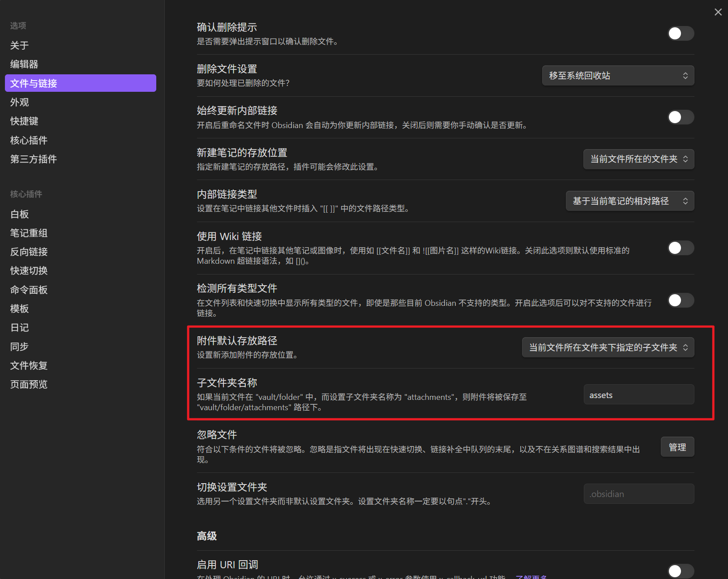The width and height of the screenshot is (728, 579).
Task: Open 快速切换 plugin settings
Action: (81, 270)
